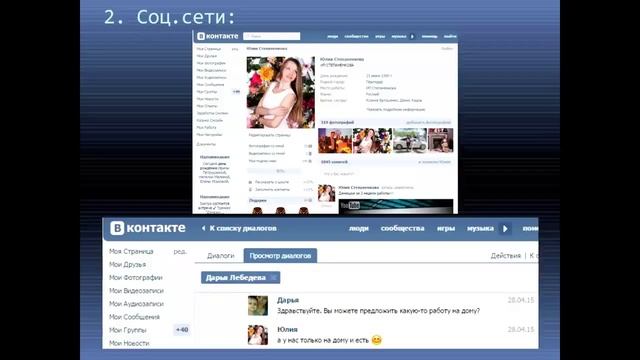640x360 pixels.
Task: Click the VKontakte logo on profile page
Action: (x=218, y=36)
